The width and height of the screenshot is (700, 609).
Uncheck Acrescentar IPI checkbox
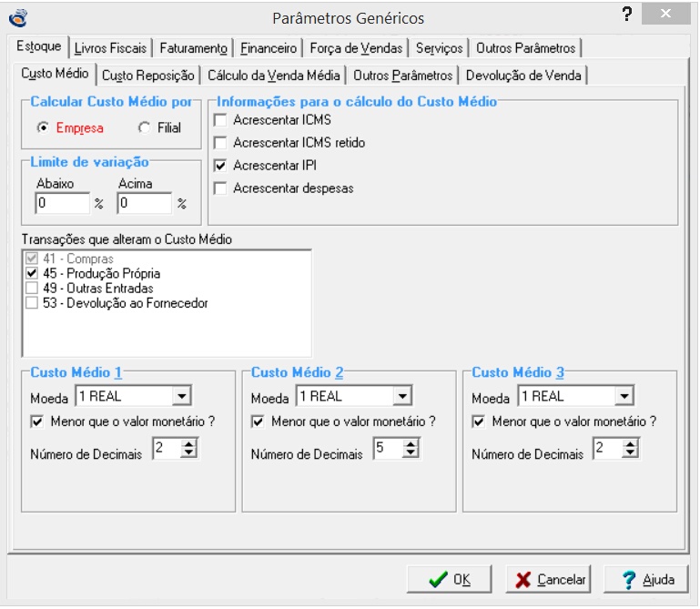[x=220, y=166]
